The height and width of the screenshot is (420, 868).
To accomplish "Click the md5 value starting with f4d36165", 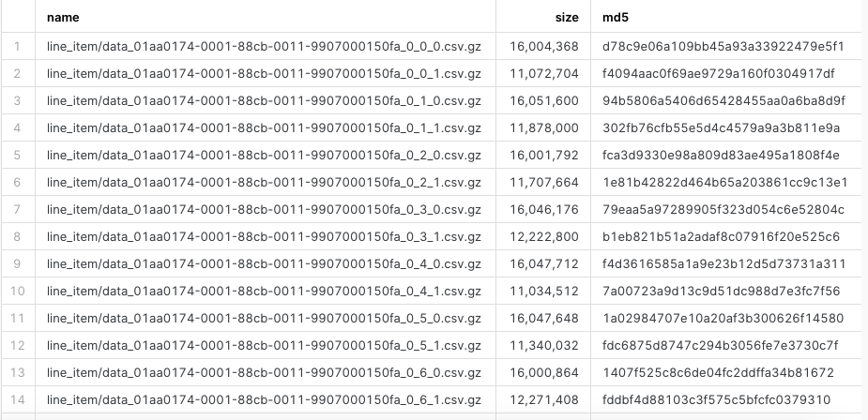I will pyautogui.click(x=723, y=263).
